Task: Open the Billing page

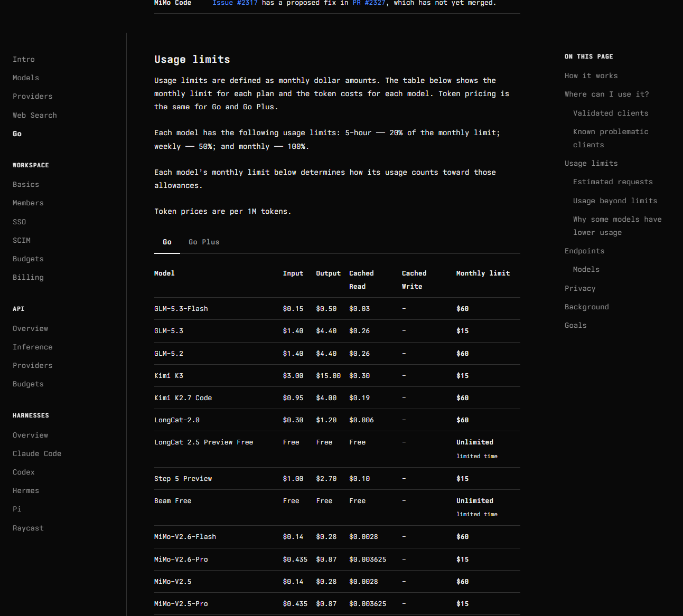Action: (28, 277)
